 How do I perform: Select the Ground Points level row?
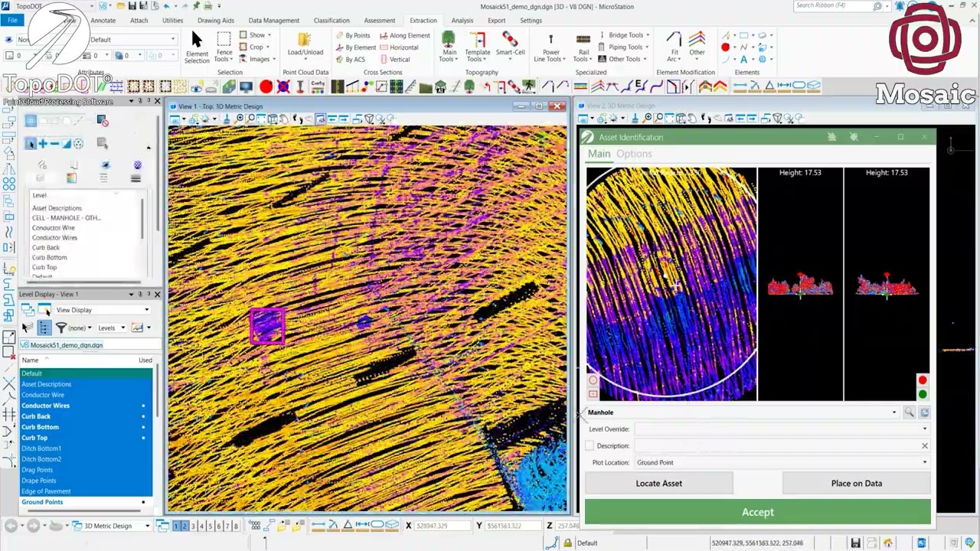point(86,502)
